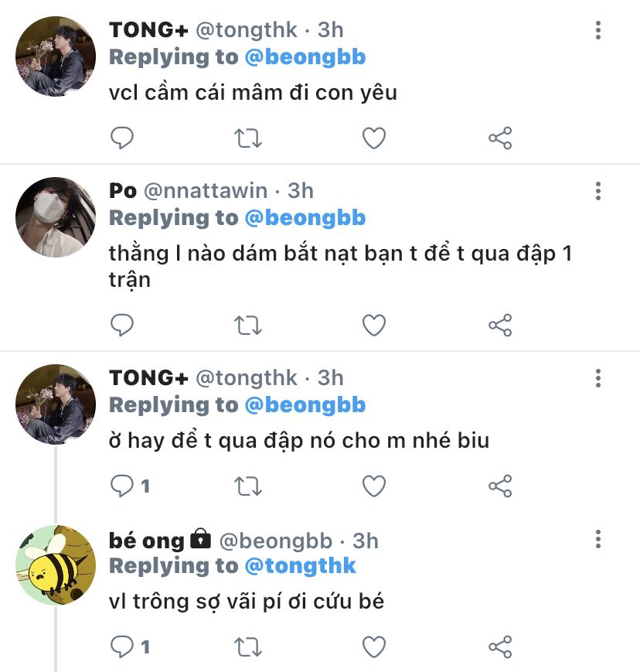The image size is (640, 672).
Task: Like bé ong's "vl trông sợ" reply
Action: click(374, 646)
